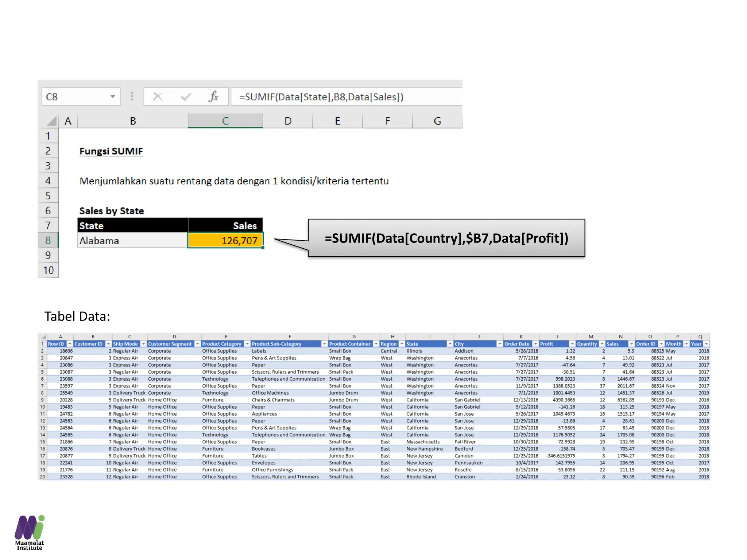Image resolution: width=747 pixels, height=560 pixels.
Task: Open the State filter dropdown in data table
Action: click(450, 344)
